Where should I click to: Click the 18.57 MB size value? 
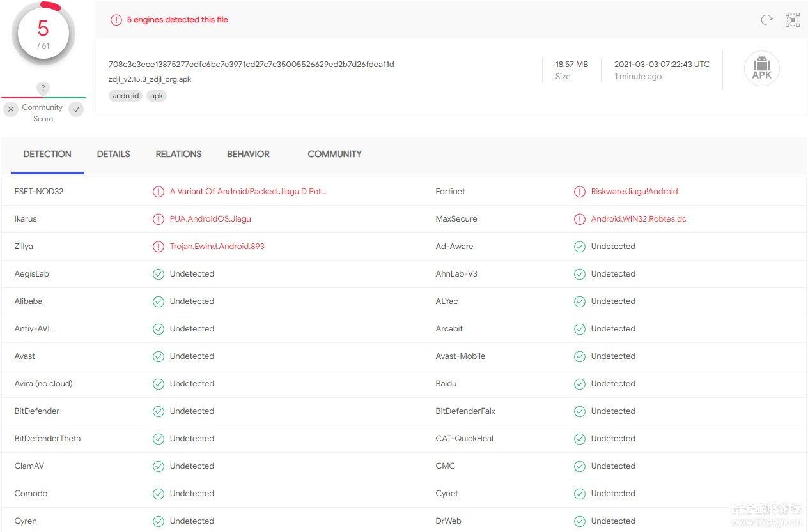pyautogui.click(x=571, y=64)
